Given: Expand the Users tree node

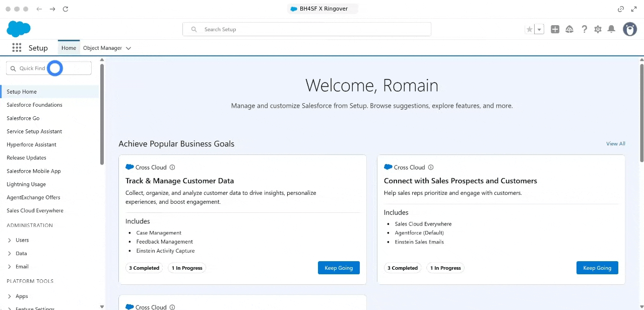Looking at the screenshot, I should (x=10, y=240).
